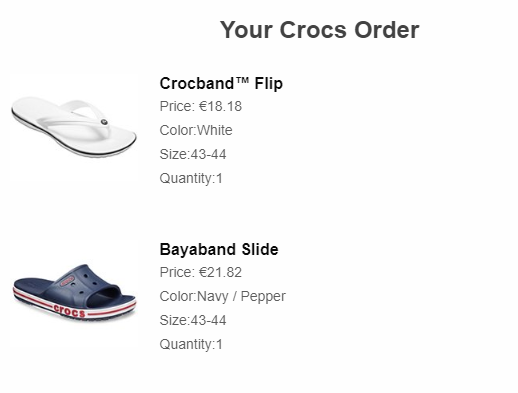The height and width of the screenshot is (393, 518).
Task: Select the Price €18.18 text
Action: coord(201,106)
